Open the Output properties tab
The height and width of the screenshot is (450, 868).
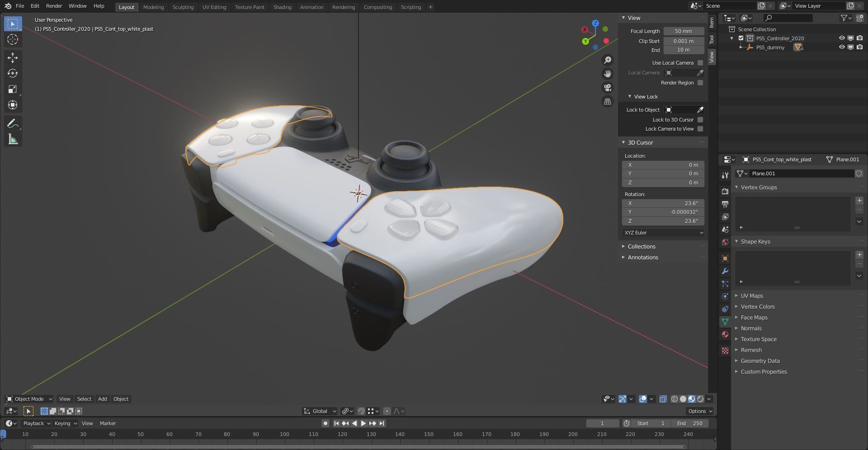(x=725, y=204)
